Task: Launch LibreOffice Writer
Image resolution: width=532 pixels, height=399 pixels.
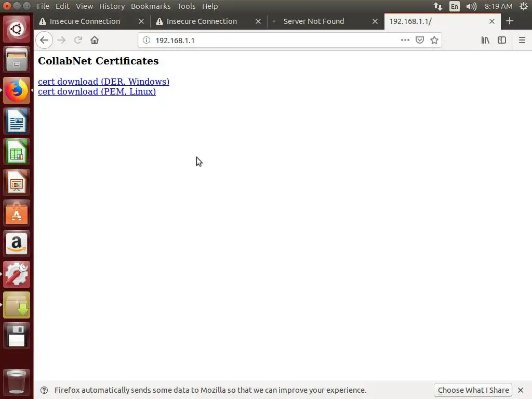Action: pyautogui.click(x=16, y=121)
